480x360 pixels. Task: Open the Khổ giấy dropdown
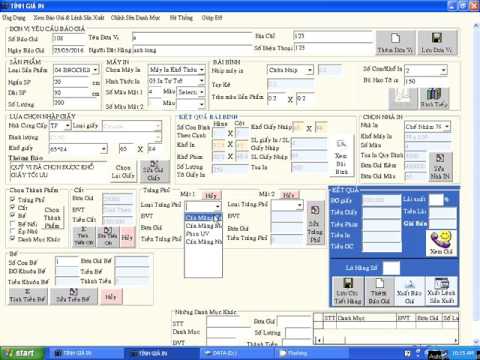pos(104,149)
